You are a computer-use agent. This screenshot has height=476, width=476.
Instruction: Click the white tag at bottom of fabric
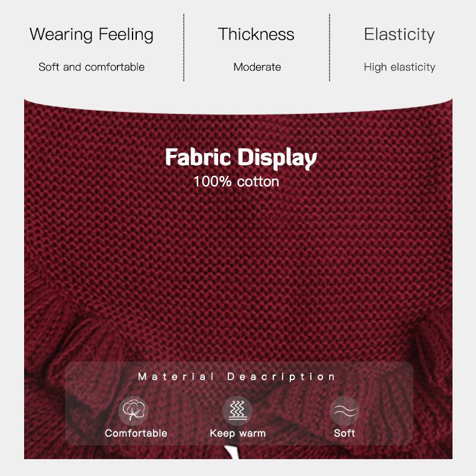point(232,453)
